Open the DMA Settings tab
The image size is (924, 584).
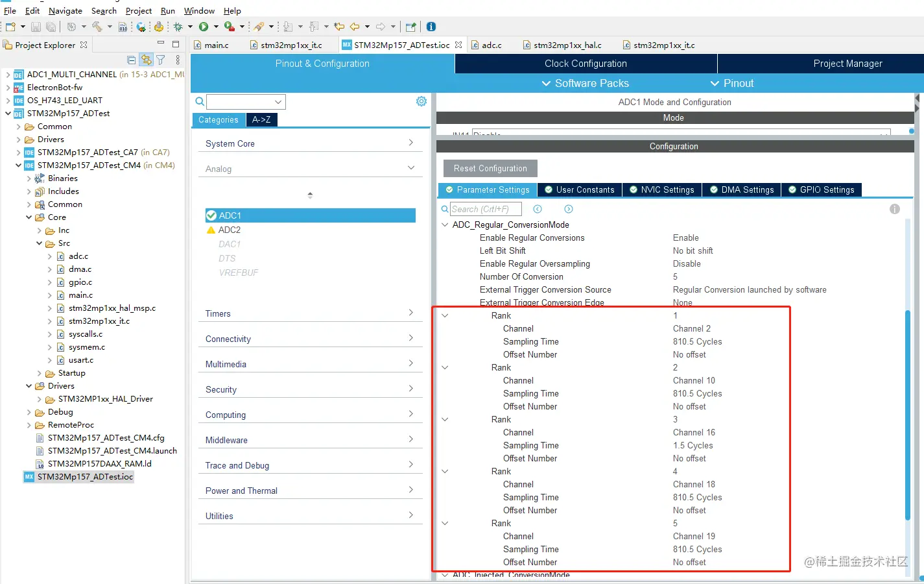pos(742,189)
